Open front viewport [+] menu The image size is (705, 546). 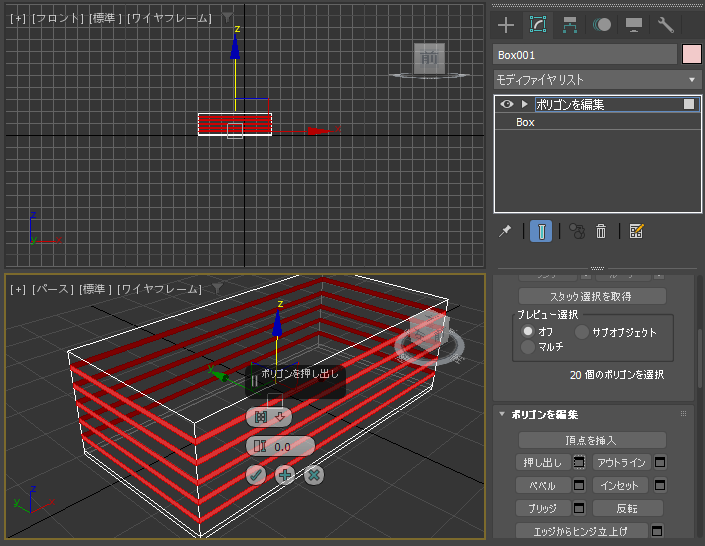pos(18,18)
